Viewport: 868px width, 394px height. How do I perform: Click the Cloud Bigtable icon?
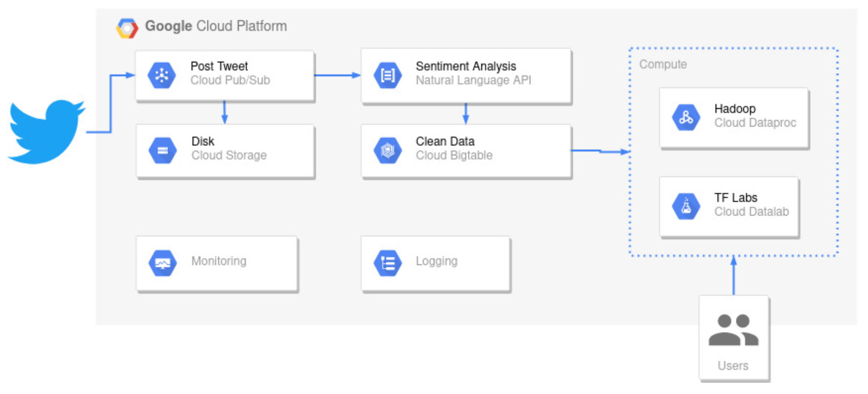coord(387,151)
